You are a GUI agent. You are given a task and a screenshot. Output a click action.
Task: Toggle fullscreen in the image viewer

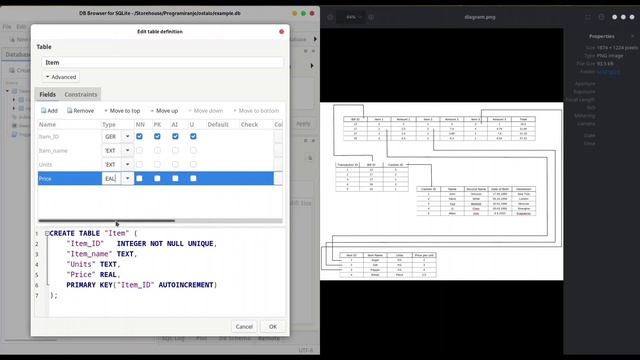(588, 17)
